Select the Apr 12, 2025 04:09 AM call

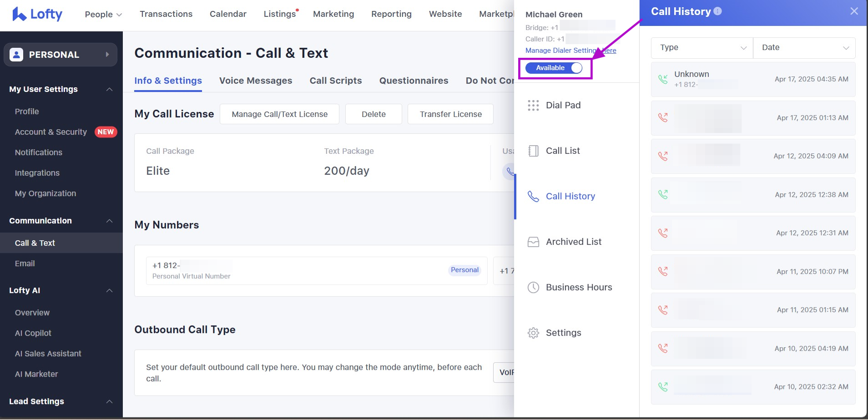pos(753,156)
